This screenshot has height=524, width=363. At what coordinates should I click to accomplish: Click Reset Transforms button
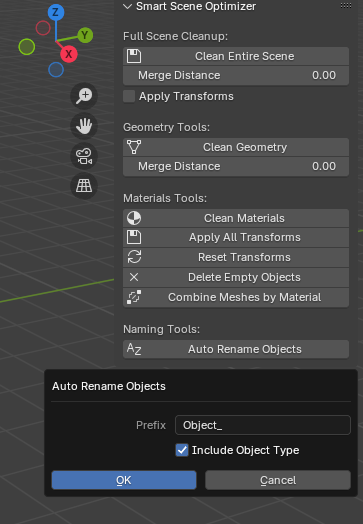pyautogui.click(x=236, y=257)
